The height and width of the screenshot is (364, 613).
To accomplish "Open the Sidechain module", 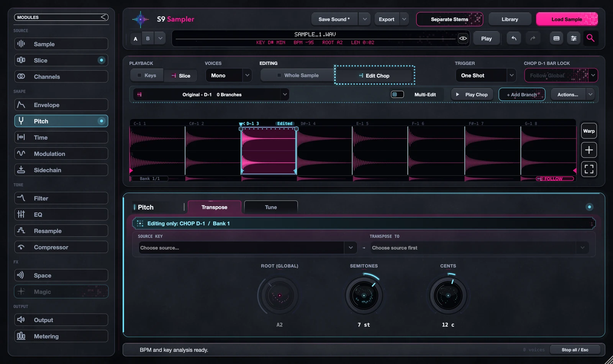I will coord(61,170).
